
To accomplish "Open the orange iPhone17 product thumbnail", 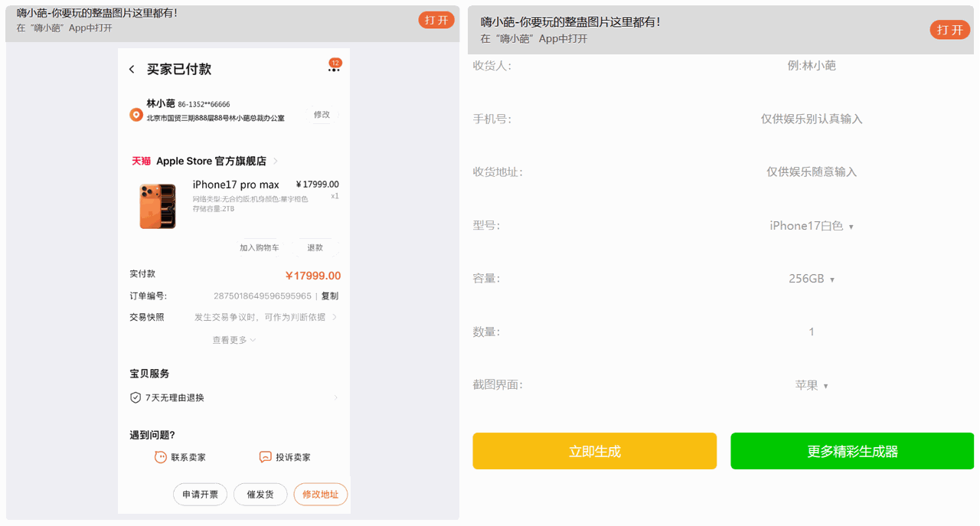I will pos(158,206).
